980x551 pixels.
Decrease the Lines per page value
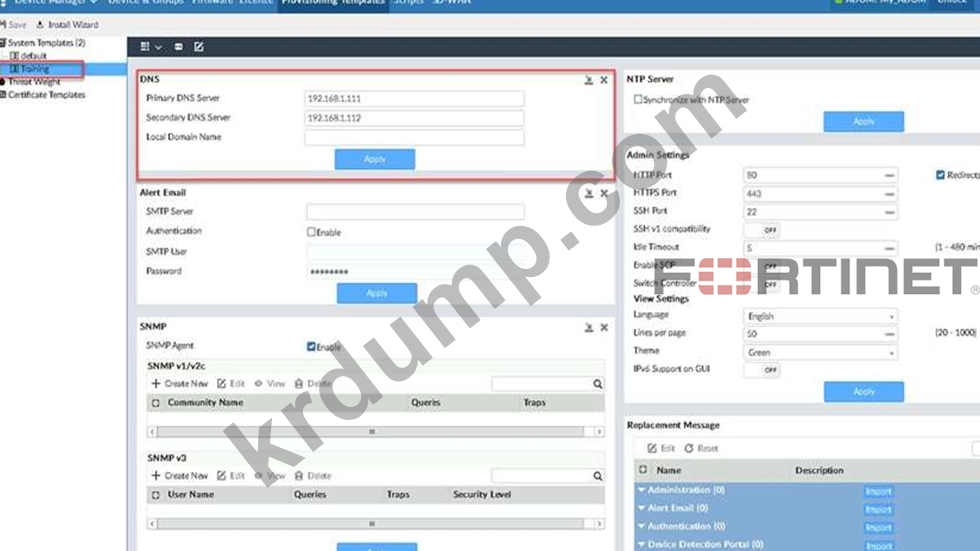tap(889, 334)
